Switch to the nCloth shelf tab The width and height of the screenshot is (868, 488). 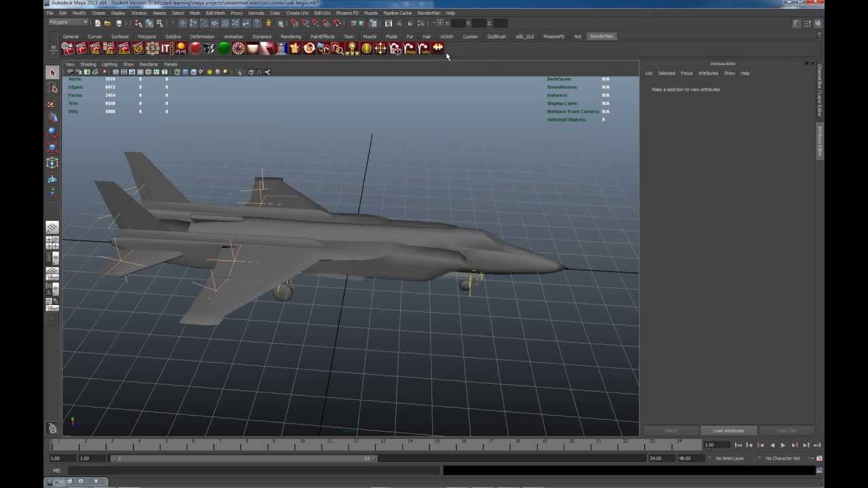(x=447, y=37)
